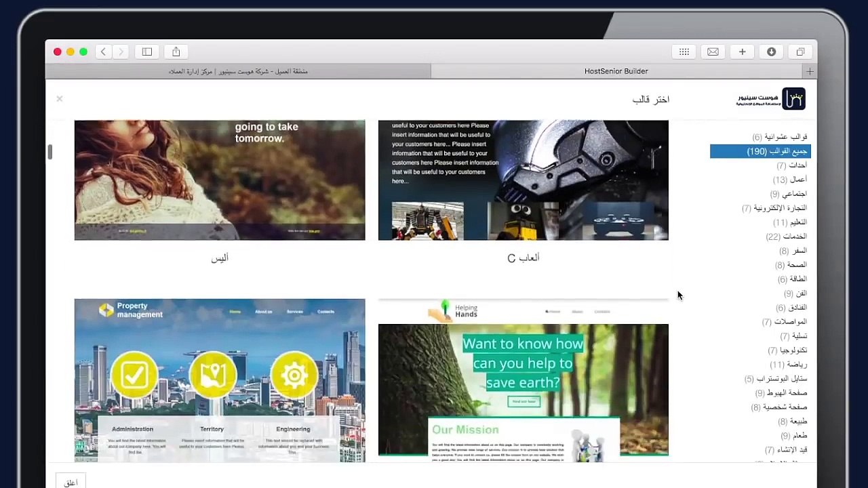Click the أليس template name
Image resolution: width=868 pixels, height=488 pixels.
click(x=220, y=258)
